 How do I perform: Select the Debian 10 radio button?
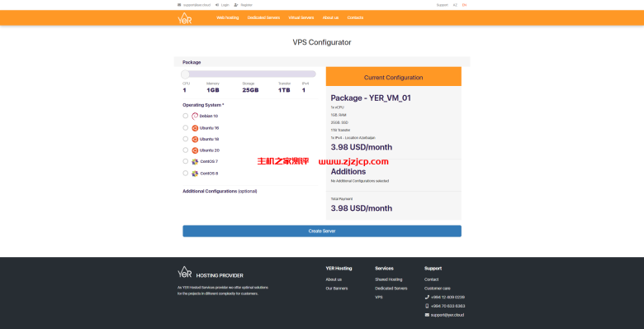[185, 116]
